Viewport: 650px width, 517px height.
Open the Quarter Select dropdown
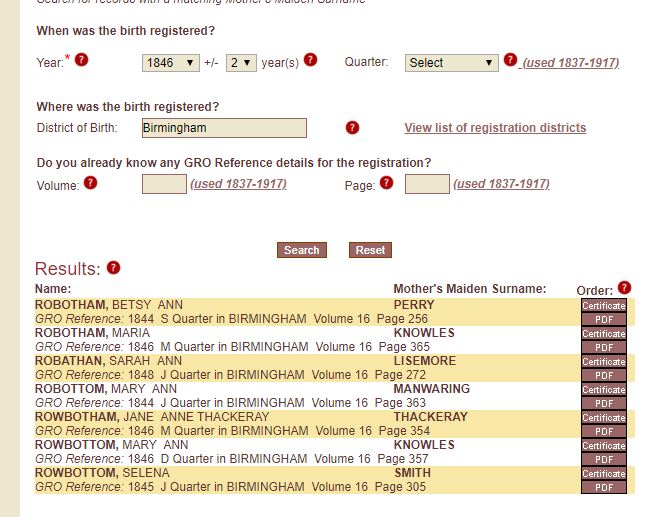tap(452, 63)
